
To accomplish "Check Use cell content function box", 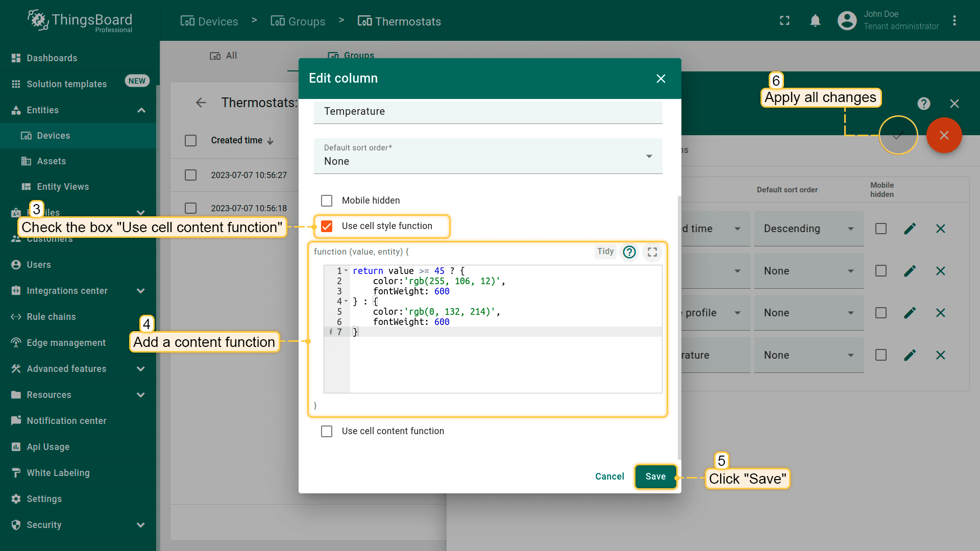I will [x=327, y=431].
